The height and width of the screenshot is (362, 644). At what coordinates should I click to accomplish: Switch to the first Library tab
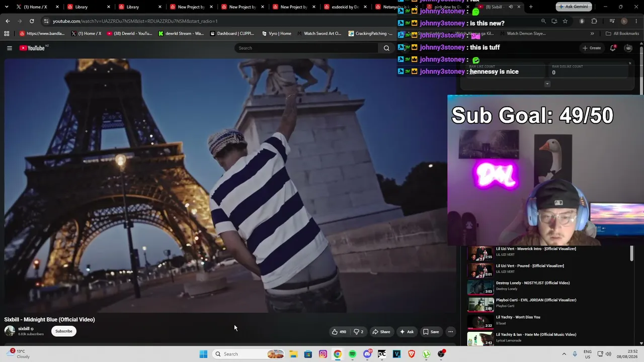click(x=87, y=7)
